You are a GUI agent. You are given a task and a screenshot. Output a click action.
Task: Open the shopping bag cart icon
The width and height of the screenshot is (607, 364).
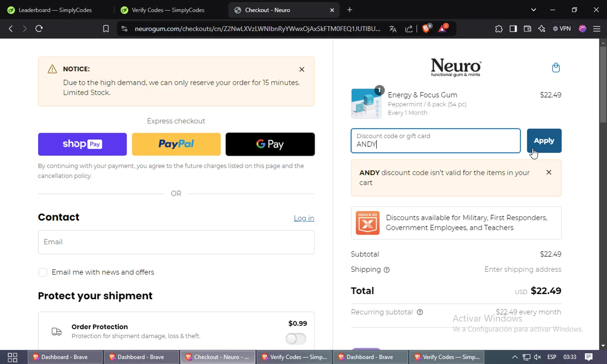tap(556, 68)
